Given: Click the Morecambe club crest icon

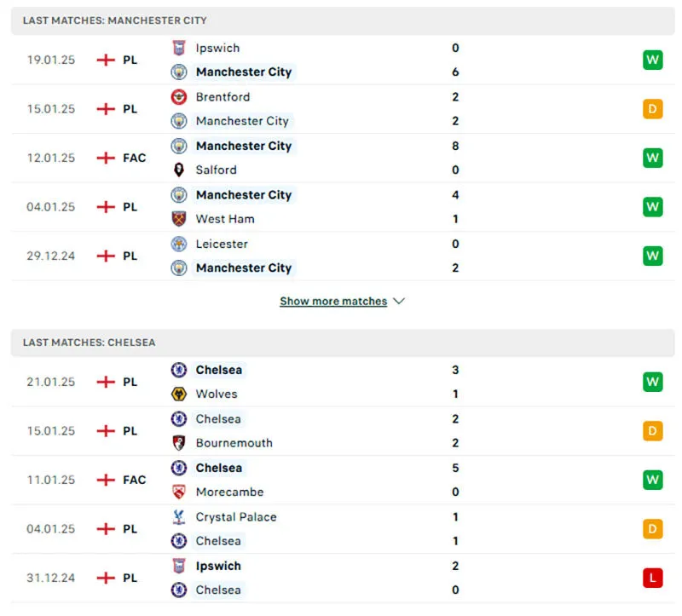Looking at the screenshot, I should coord(179,492).
